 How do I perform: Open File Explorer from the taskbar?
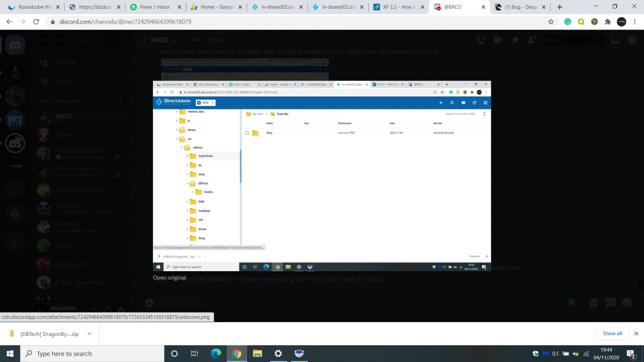[257, 354]
